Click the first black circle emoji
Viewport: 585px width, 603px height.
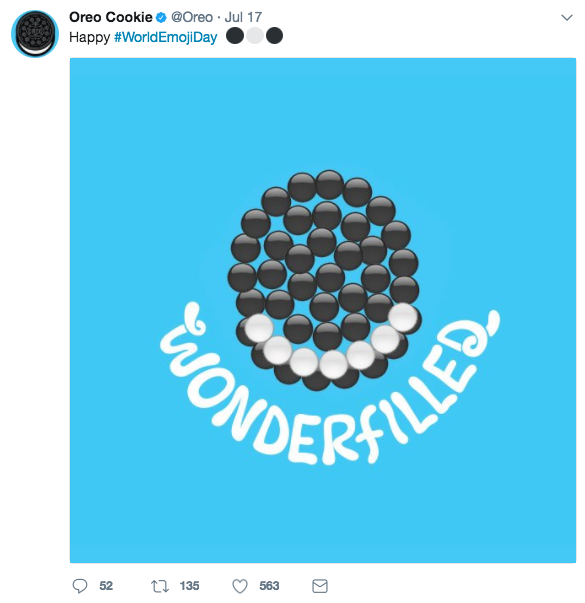coord(235,36)
